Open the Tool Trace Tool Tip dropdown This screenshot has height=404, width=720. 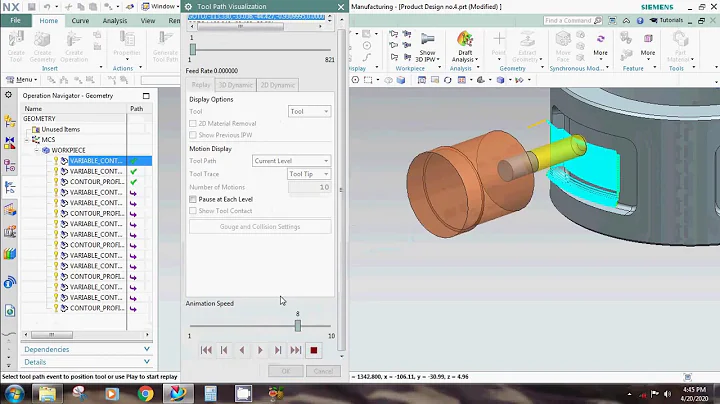(309, 174)
